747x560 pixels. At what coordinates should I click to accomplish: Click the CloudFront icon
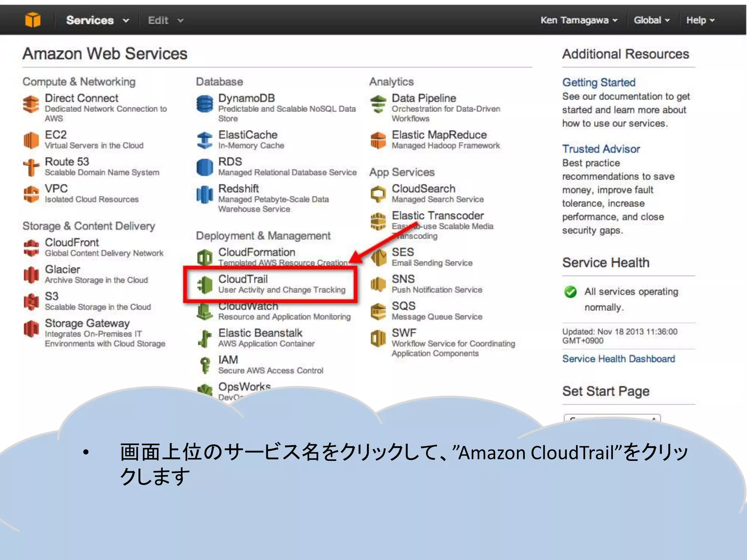tap(31, 248)
